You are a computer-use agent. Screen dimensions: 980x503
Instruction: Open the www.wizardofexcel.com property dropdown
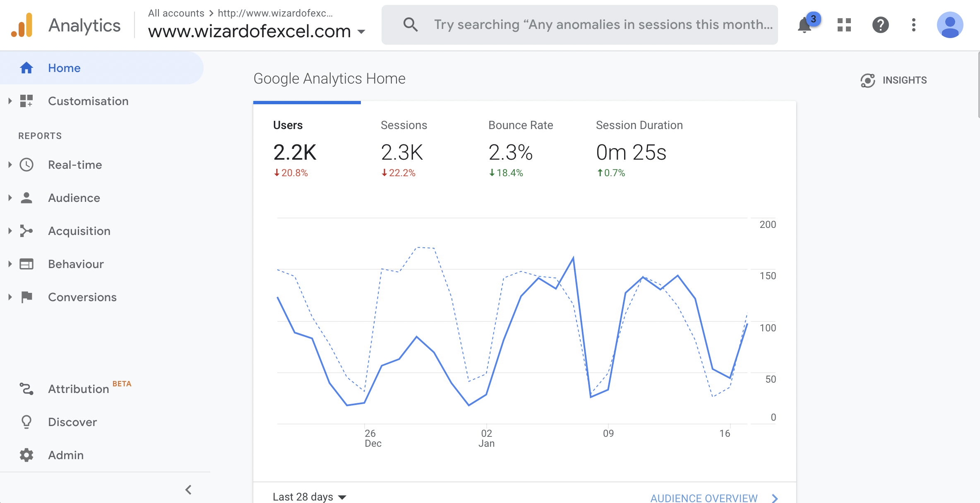[x=257, y=31]
